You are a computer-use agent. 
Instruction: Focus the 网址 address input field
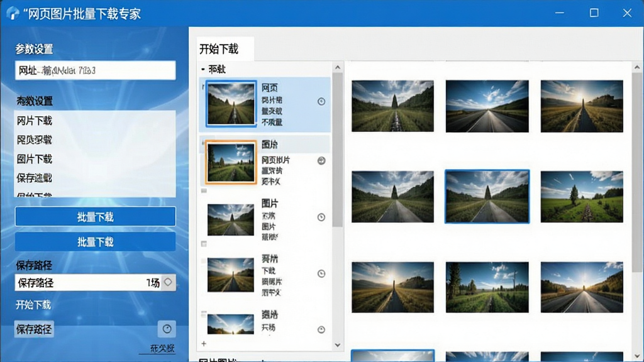(x=96, y=70)
